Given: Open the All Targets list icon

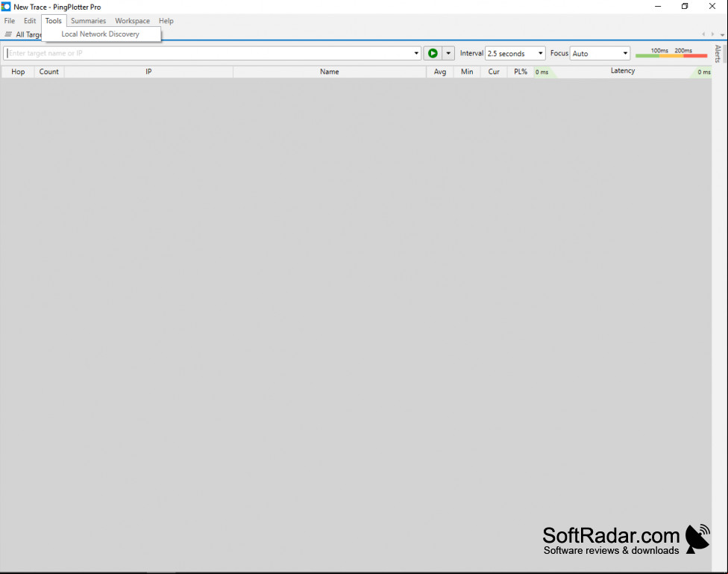Looking at the screenshot, I should tap(8, 34).
